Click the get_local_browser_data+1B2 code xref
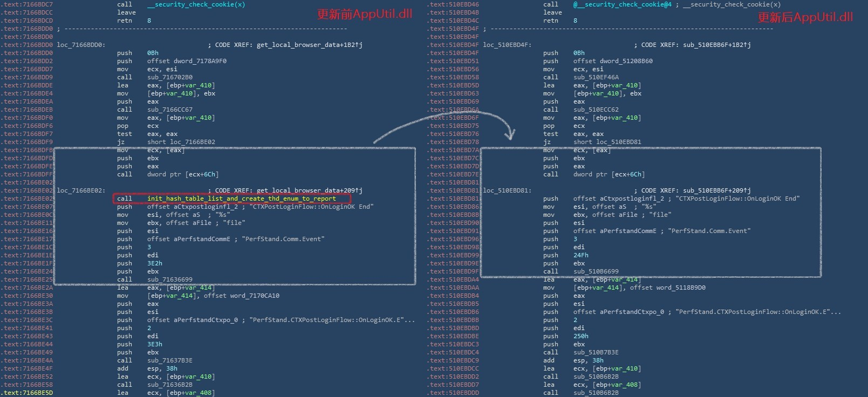The height and width of the screenshot is (397, 868). point(307,45)
